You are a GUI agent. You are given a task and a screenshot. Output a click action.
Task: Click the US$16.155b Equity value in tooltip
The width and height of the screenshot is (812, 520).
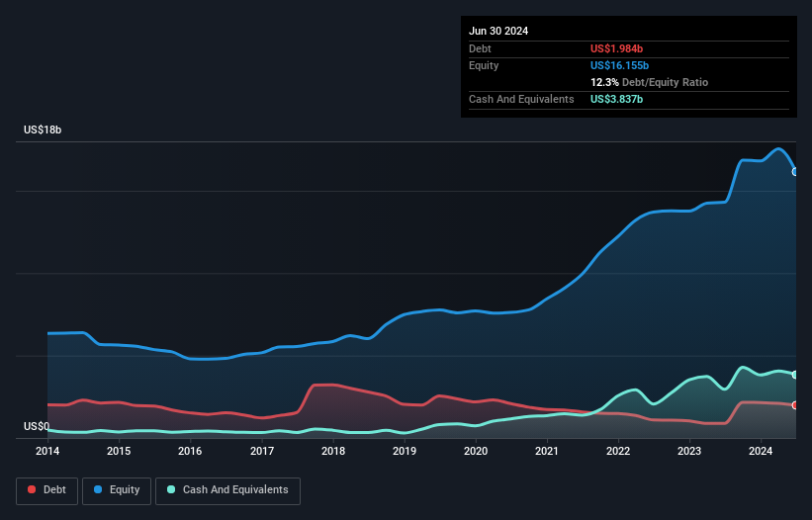[x=619, y=65]
